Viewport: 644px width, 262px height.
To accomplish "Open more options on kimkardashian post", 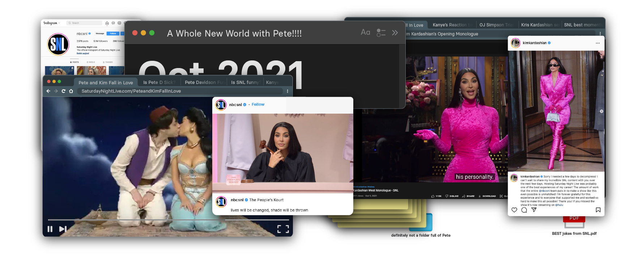I will [598, 43].
